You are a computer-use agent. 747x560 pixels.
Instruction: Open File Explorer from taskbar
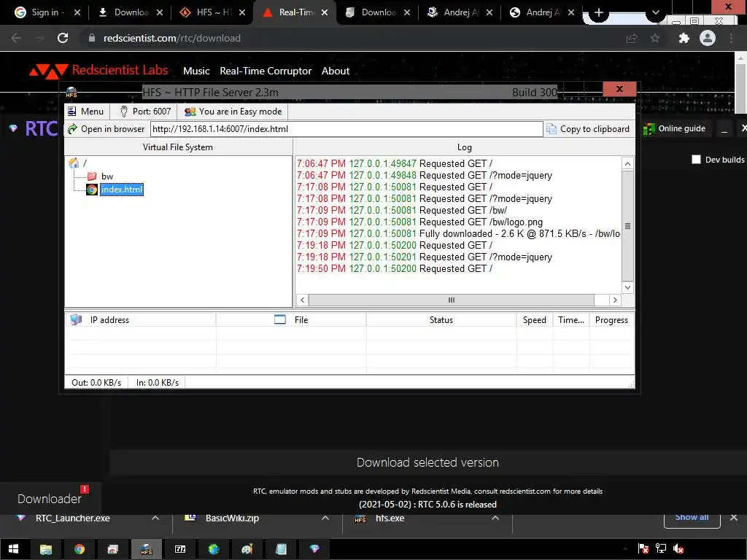46,549
